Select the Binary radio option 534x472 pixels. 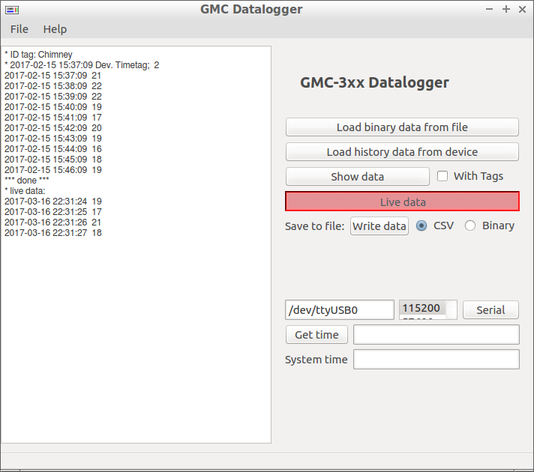point(470,225)
